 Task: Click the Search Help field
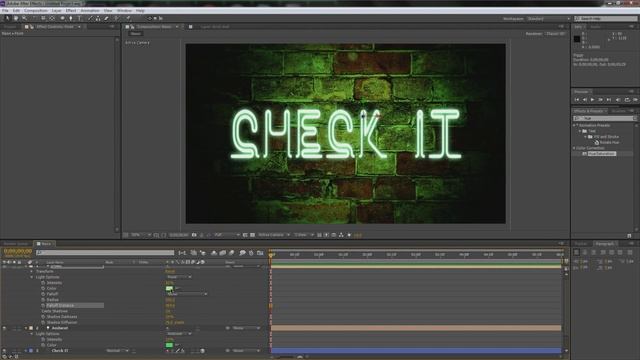(x=606, y=19)
